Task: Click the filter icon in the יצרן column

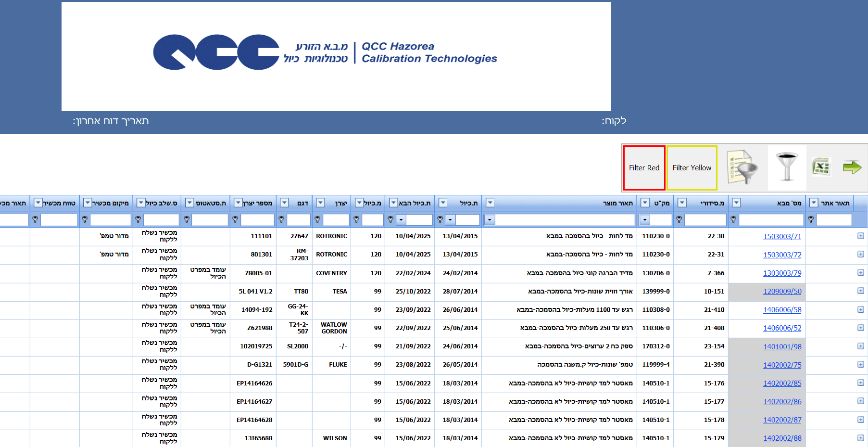Action: point(317,220)
